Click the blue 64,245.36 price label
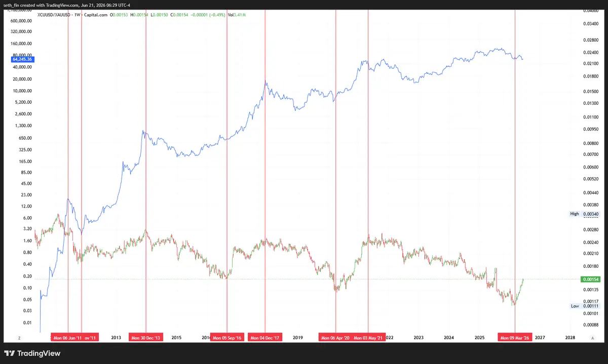608x364 pixels. 22,59
